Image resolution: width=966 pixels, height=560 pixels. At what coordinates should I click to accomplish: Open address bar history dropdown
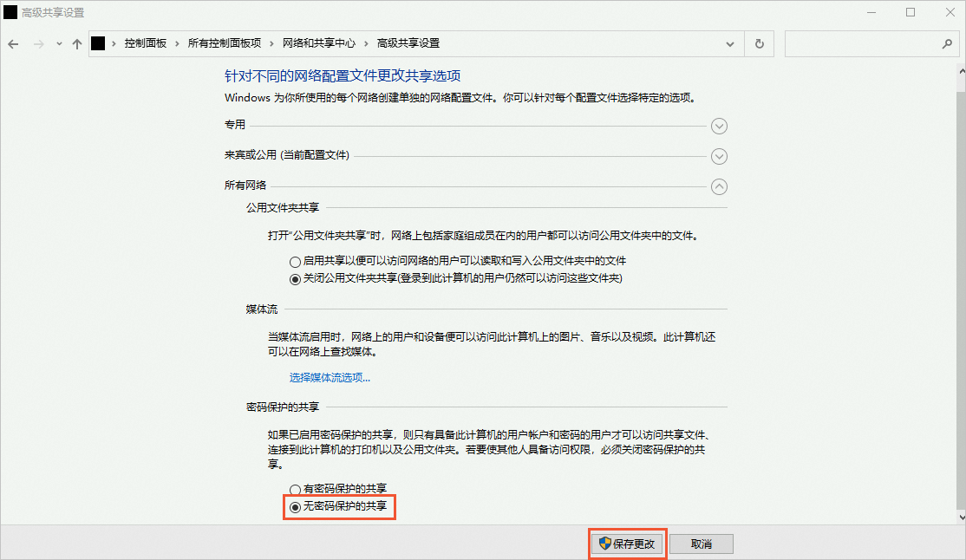point(730,43)
